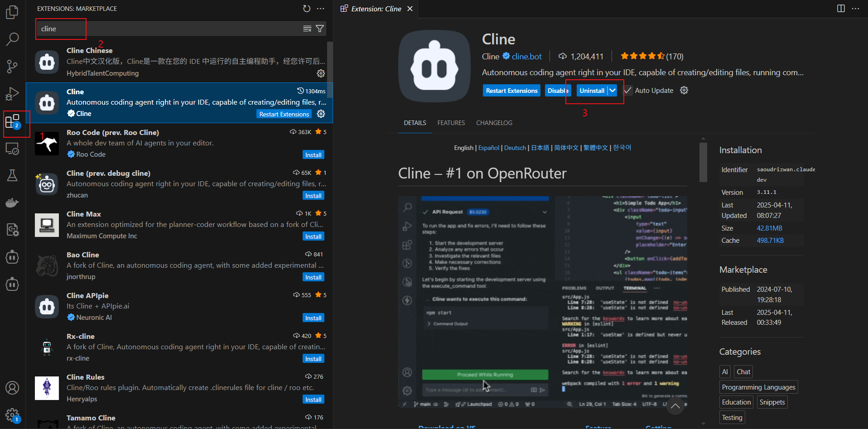Viewport: 868px width, 429px height.
Task: Open the cline.bot publisher link
Action: 526,56
